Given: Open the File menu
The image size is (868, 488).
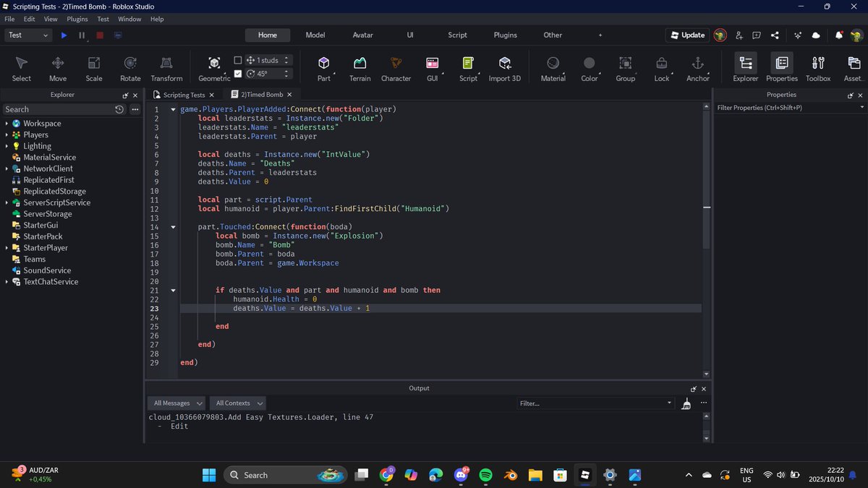Looking at the screenshot, I should (9, 19).
